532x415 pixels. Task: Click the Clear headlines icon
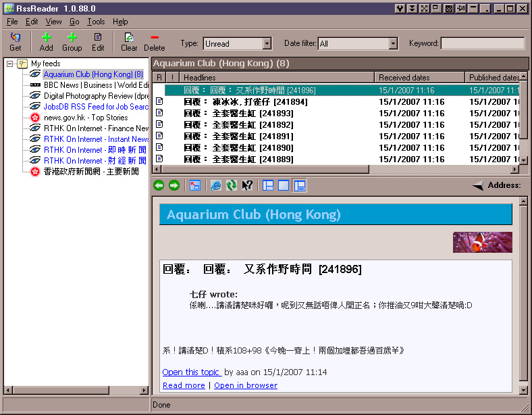pyautogui.click(x=129, y=37)
